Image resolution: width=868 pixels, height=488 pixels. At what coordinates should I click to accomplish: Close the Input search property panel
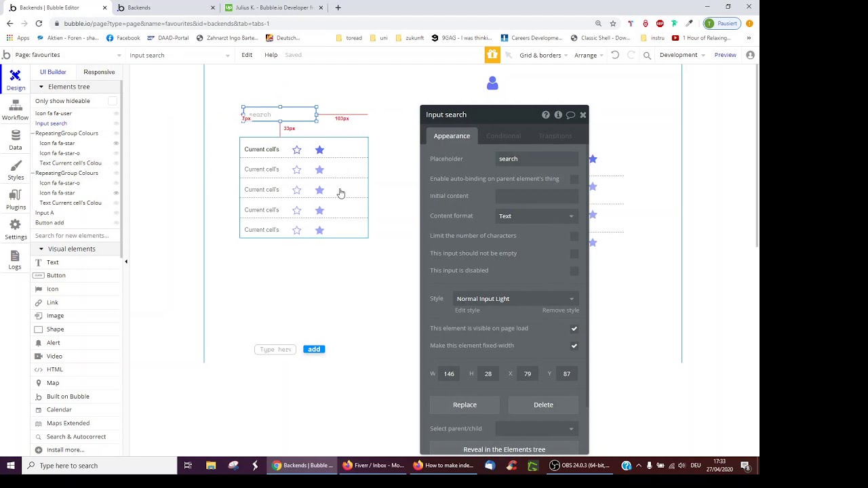click(583, 115)
